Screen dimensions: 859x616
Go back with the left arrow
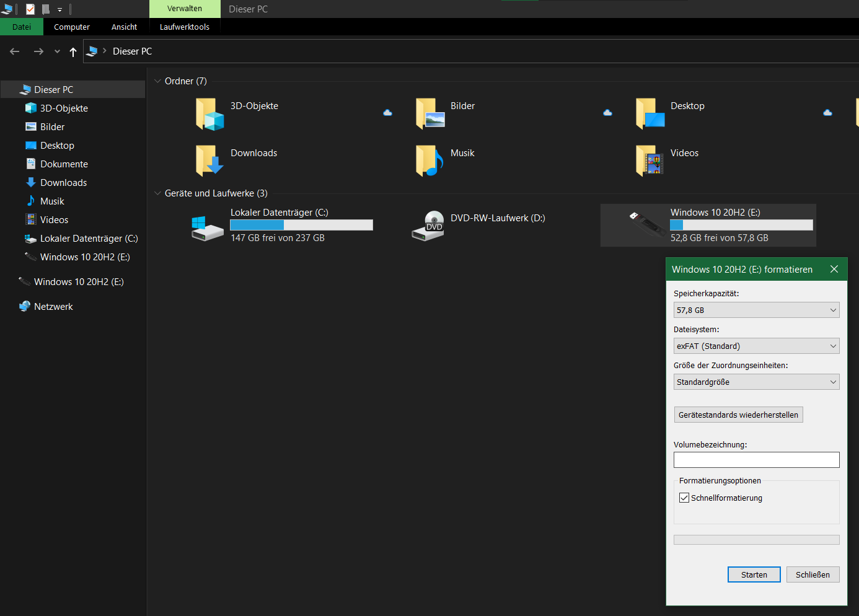(15, 51)
